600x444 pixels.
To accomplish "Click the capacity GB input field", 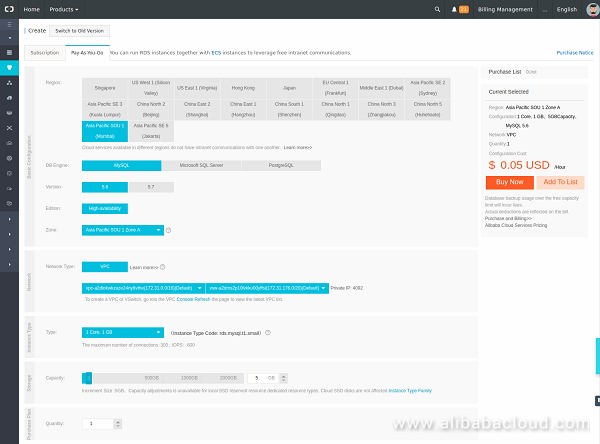I will click(264, 378).
